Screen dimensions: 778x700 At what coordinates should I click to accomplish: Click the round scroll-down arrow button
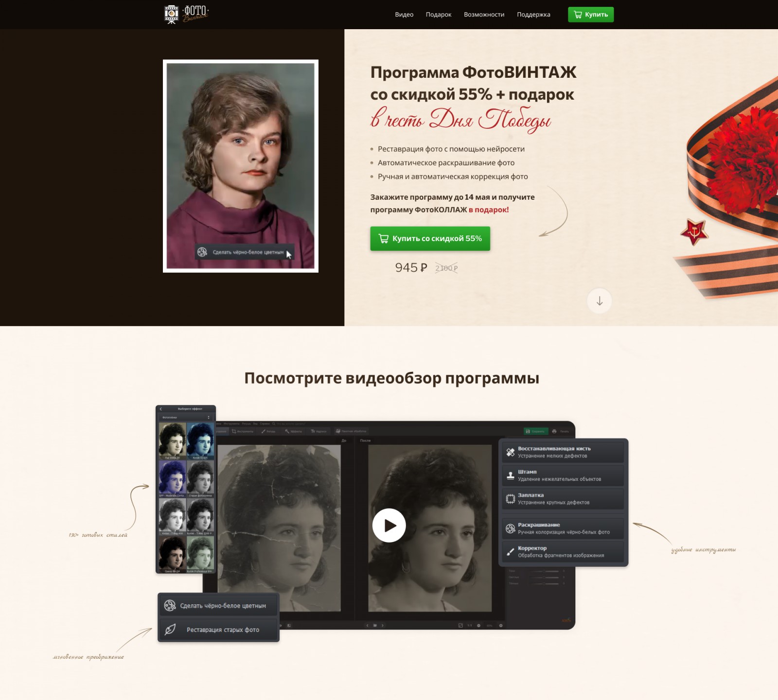click(x=600, y=301)
